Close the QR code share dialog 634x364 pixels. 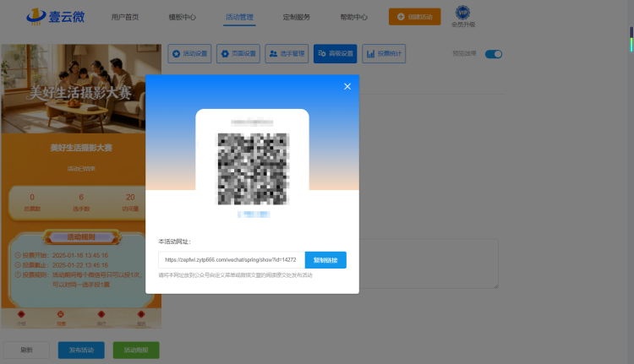click(347, 86)
